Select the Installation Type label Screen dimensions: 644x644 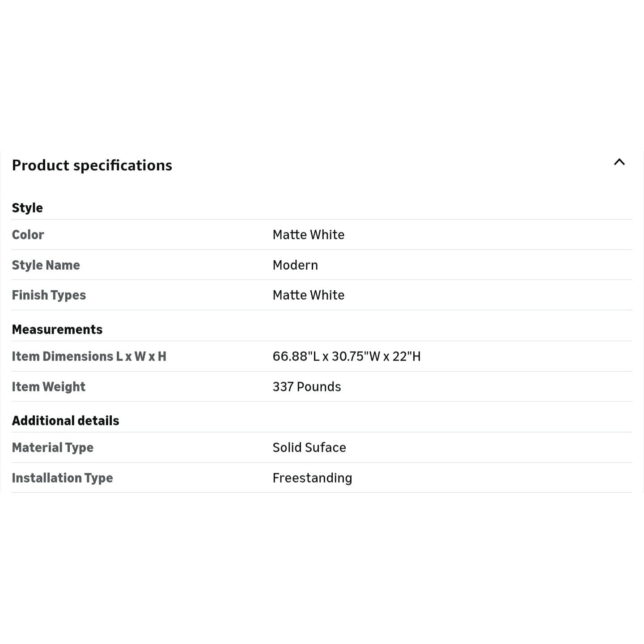tap(62, 478)
